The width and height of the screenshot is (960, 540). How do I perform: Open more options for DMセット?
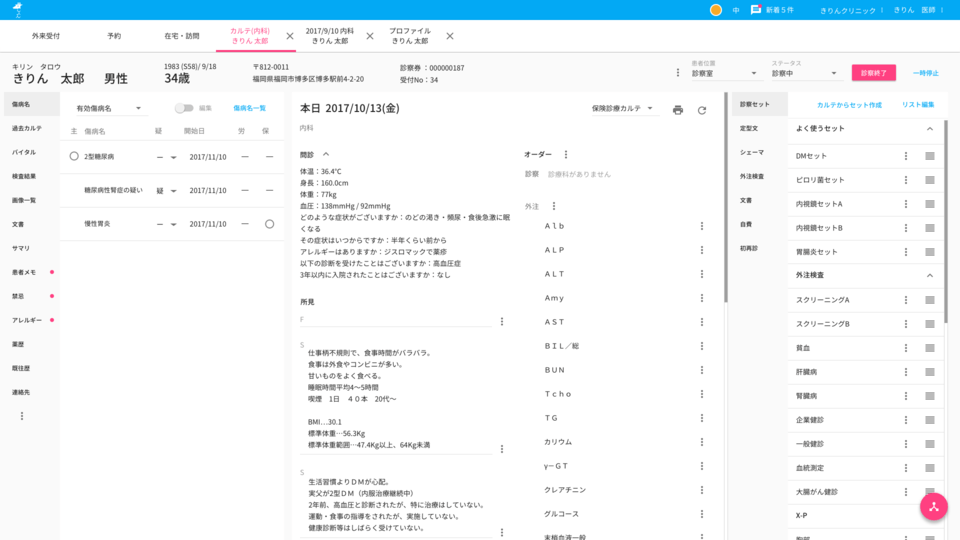[906, 156]
